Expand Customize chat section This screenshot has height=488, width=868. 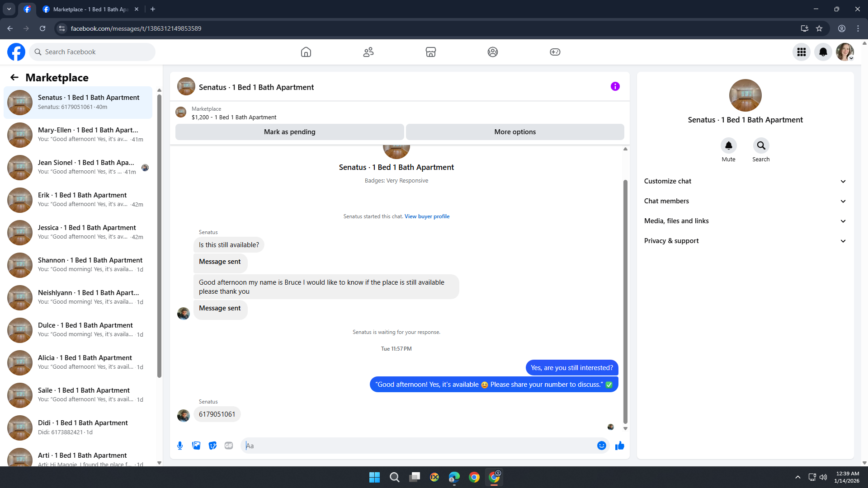[745, 181]
